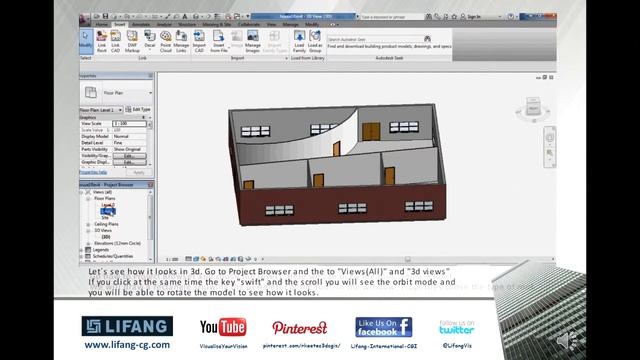Open the Massing & Site tab
This screenshot has width=640, height=360.
click(216, 24)
